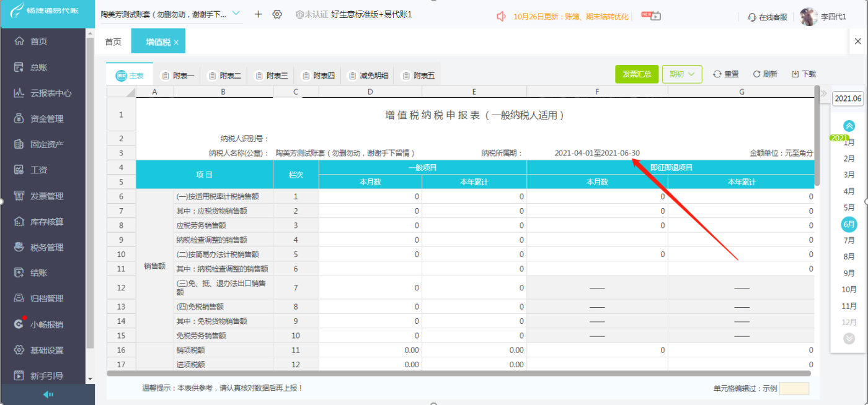Select month 1月 in period list
868x405 pixels.
pos(849,142)
